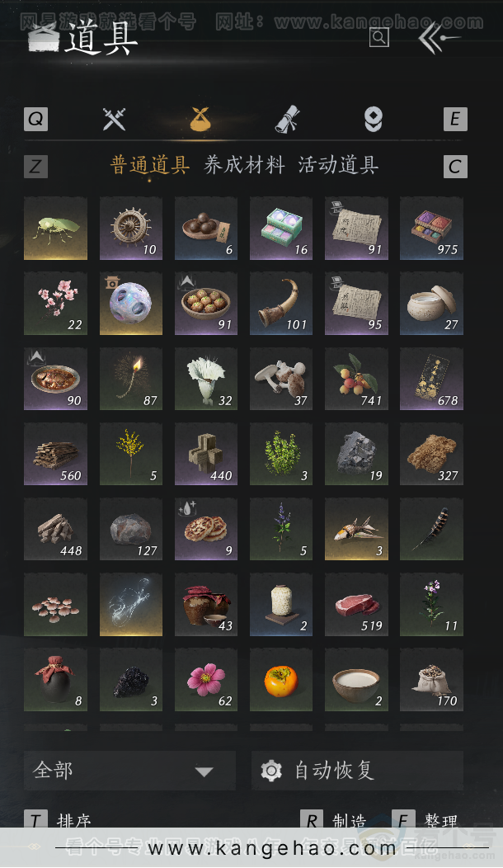Image resolution: width=503 pixels, height=868 pixels.
Task: Select the green cicada insect item
Action: [55, 228]
